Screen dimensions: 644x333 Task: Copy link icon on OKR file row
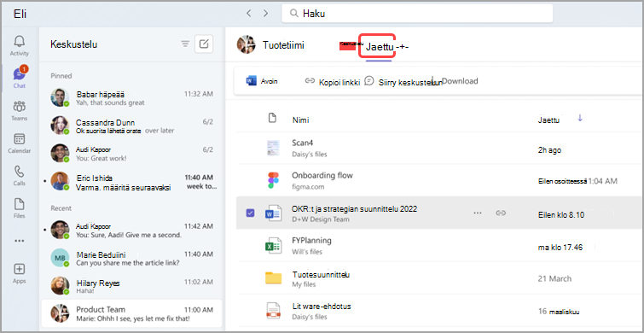(x=500, y=213)
